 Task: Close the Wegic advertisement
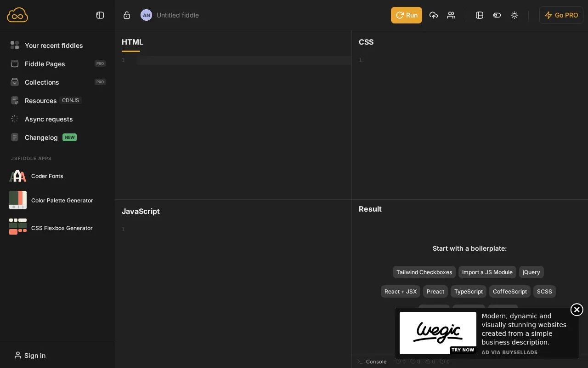577,310
